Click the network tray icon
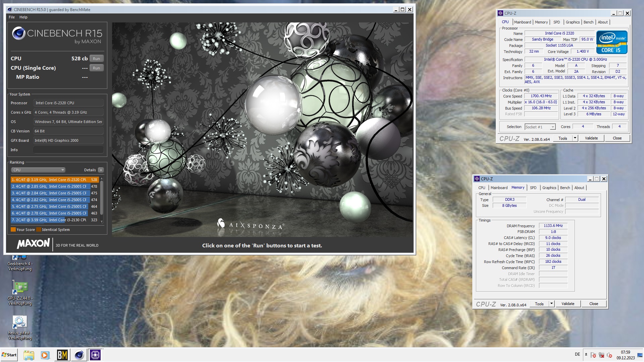The width and height of the screenshot is (644, 362). point(601,355)
